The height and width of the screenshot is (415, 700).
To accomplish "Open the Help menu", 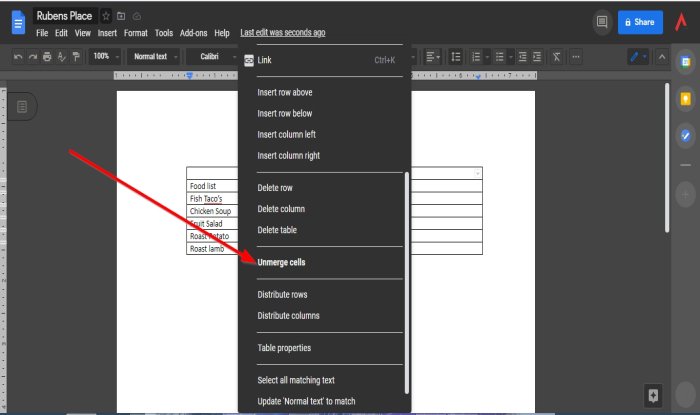I will [x=222, y=33].
